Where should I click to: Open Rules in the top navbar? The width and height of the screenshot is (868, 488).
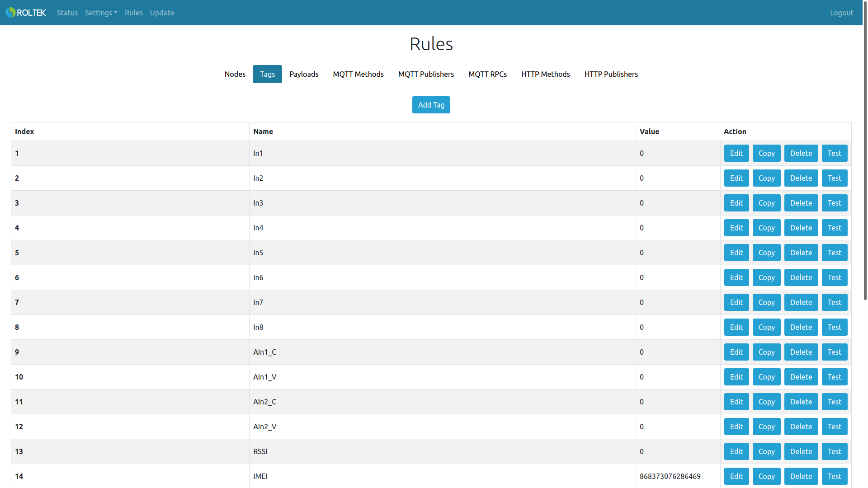[134, 13]
